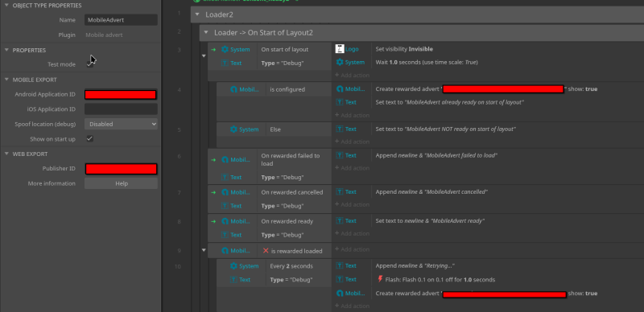Collapse event 9 sub-events arrow

pyautogui.click(x=204, y=249)
